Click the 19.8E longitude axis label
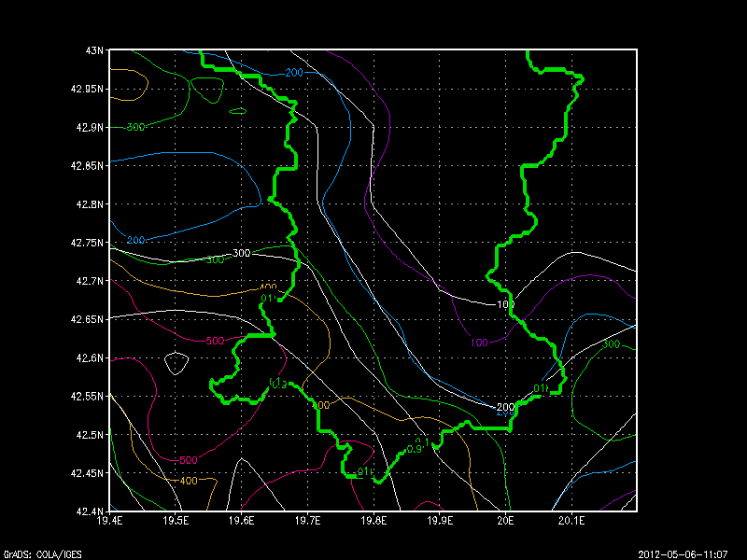Screen dimensions: 747x560 373,521
